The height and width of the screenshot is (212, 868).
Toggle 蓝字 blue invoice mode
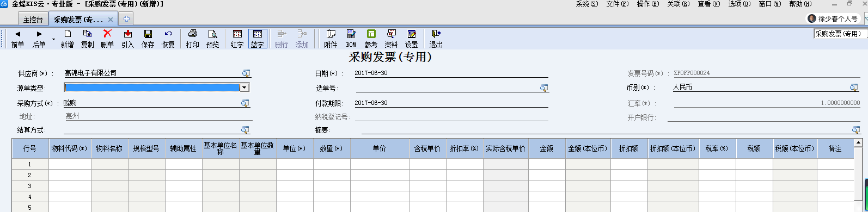point(257,39)
